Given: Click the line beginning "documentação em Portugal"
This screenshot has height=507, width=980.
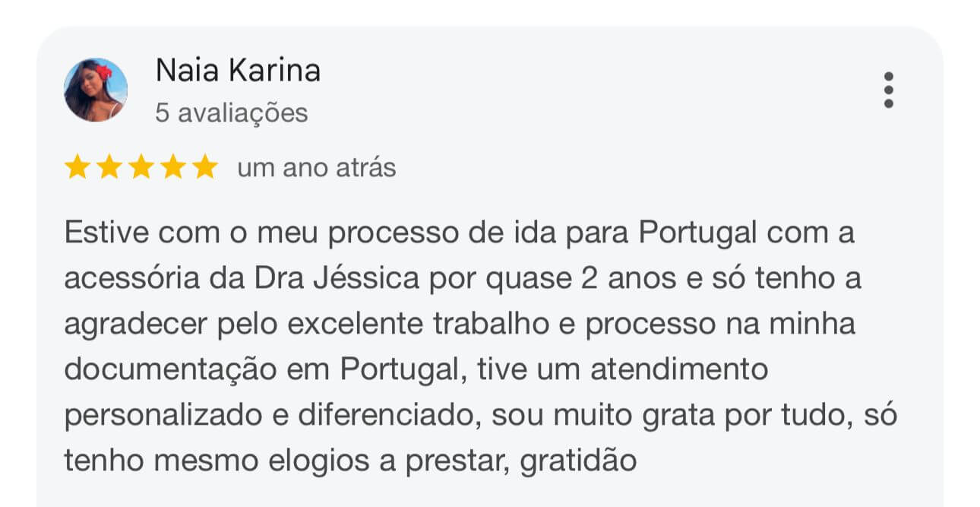Looking at the screenshot, I should click(416, 369).
